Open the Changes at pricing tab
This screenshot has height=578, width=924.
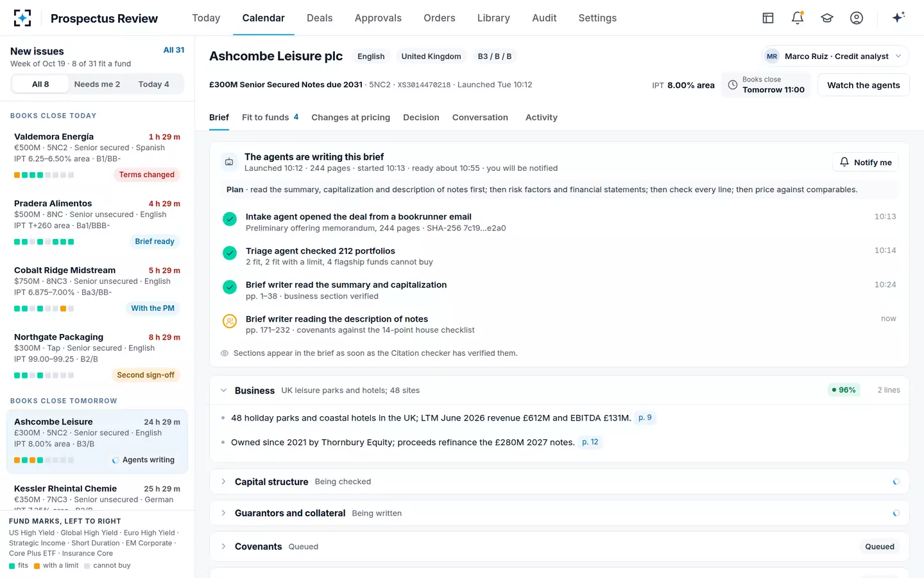tap(350, 118)
